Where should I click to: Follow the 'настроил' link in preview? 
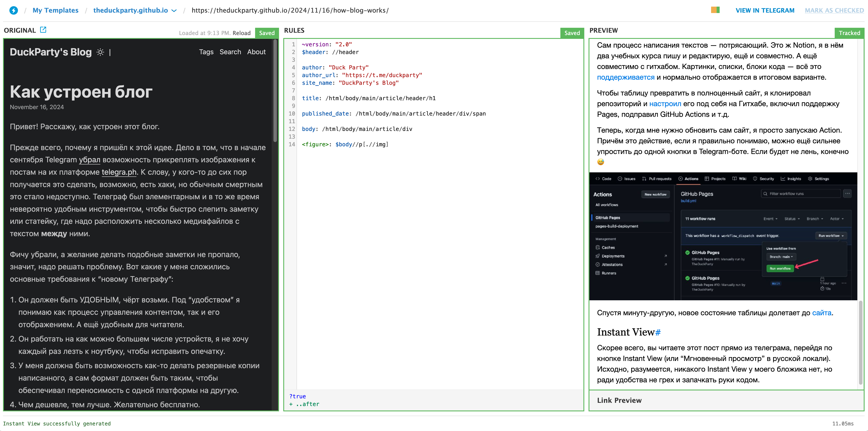[665, 104]
